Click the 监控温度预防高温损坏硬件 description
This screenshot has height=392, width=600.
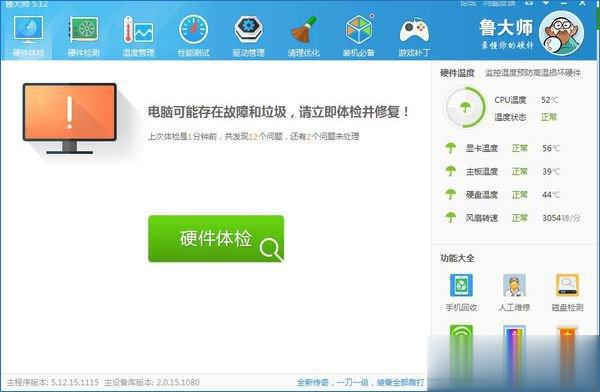533,73
